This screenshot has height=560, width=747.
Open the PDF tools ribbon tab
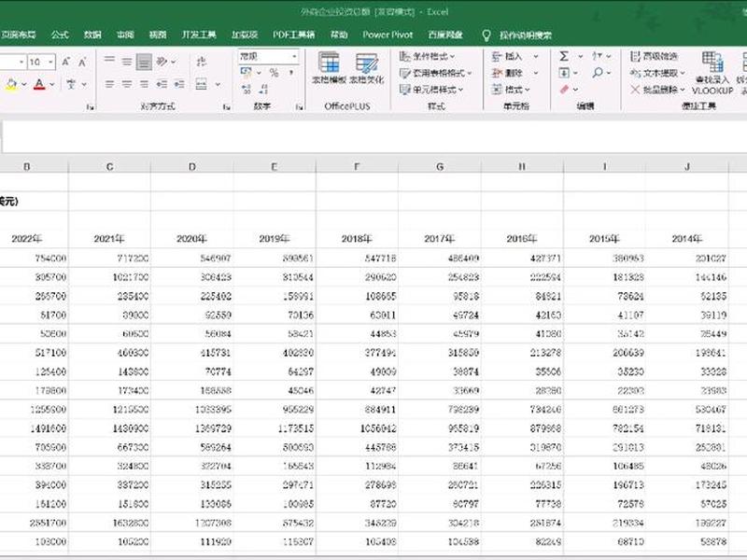pyautogui.click(x=293, y=35)
